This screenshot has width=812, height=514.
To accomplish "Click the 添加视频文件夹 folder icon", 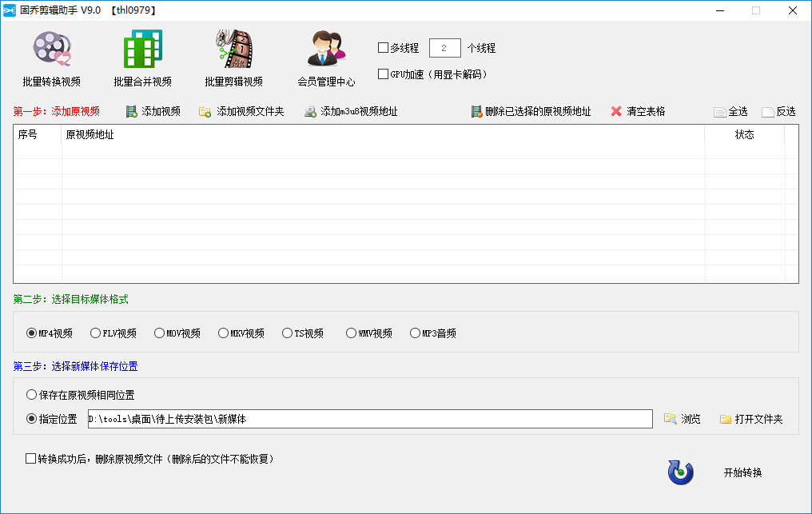I will (205, 111).
